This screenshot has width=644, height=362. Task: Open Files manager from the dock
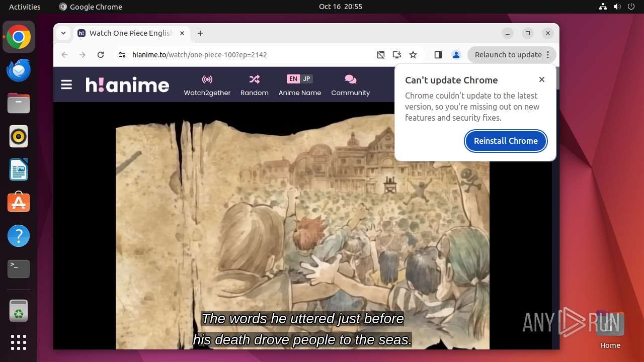(19, 103)
